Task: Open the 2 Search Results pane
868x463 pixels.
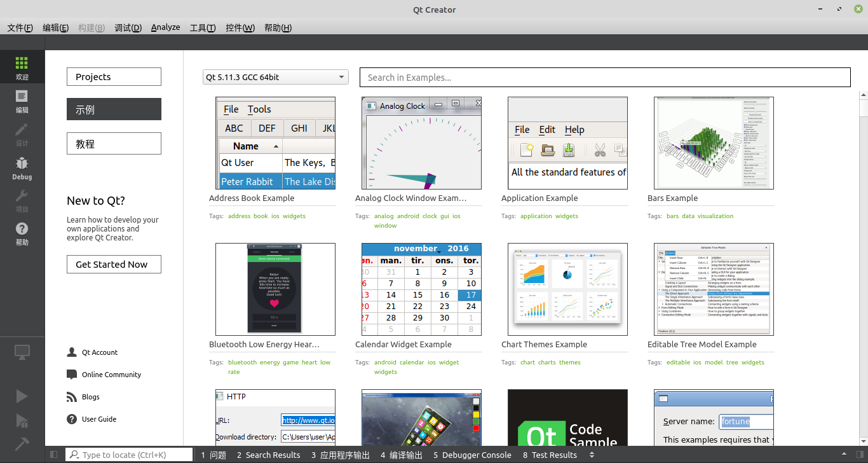Action: pyautogui.click(x=268, y=455)
